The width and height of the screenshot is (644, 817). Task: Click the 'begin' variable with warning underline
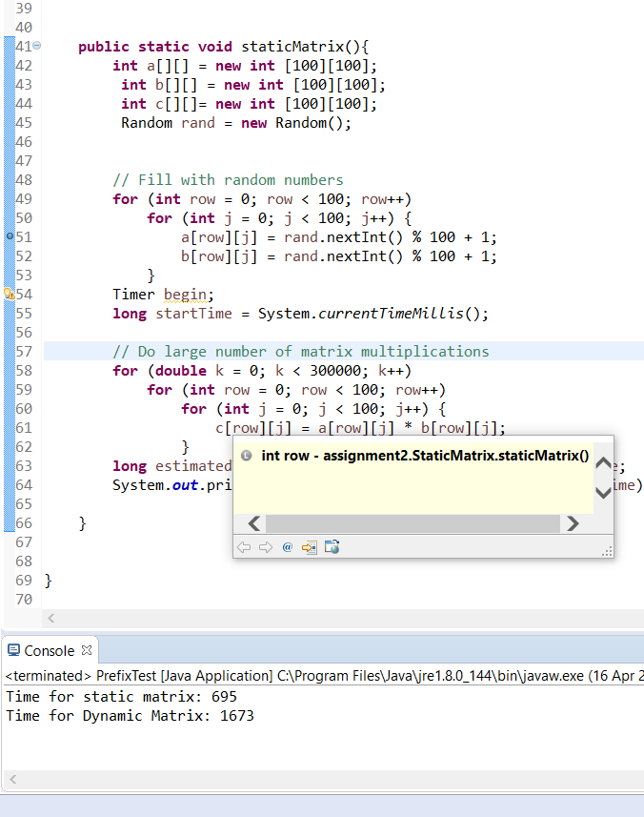pos(186,295)
